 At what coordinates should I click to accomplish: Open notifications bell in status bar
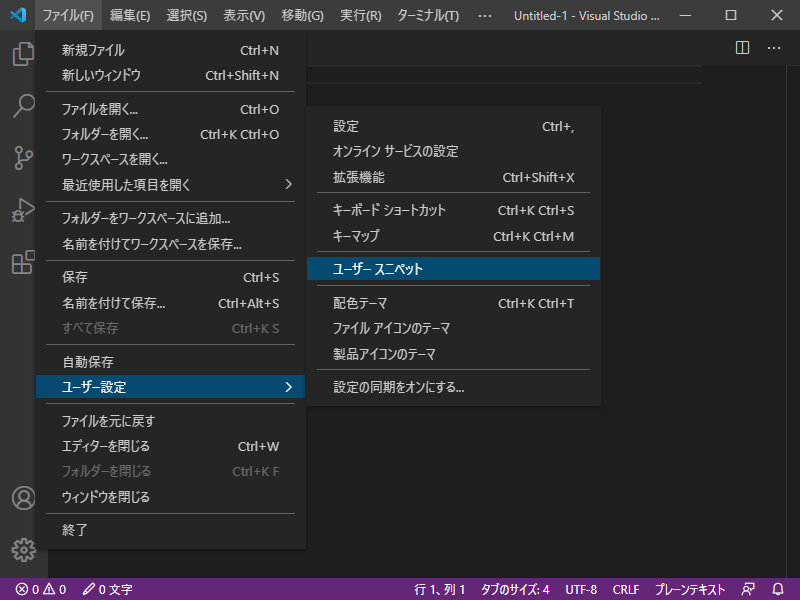[x=778, y=589]
